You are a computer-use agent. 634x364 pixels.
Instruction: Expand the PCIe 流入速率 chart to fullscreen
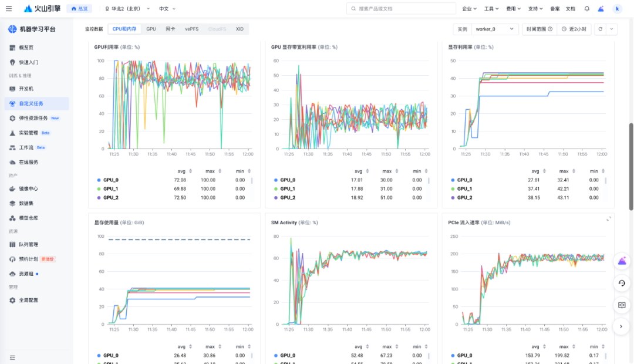click(x=608, y=218)
